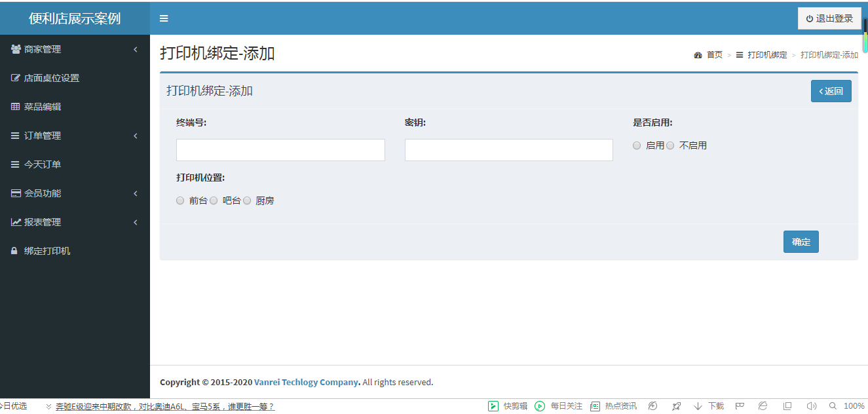Click the power icon in 退出登录
Viewport: 868px width, 414px height.
(810, 19)
